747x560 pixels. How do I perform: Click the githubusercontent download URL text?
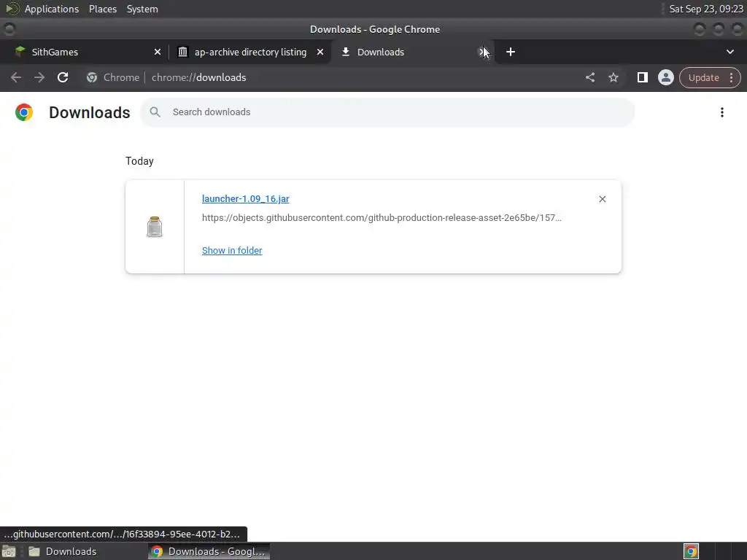(x=382, y=217)
